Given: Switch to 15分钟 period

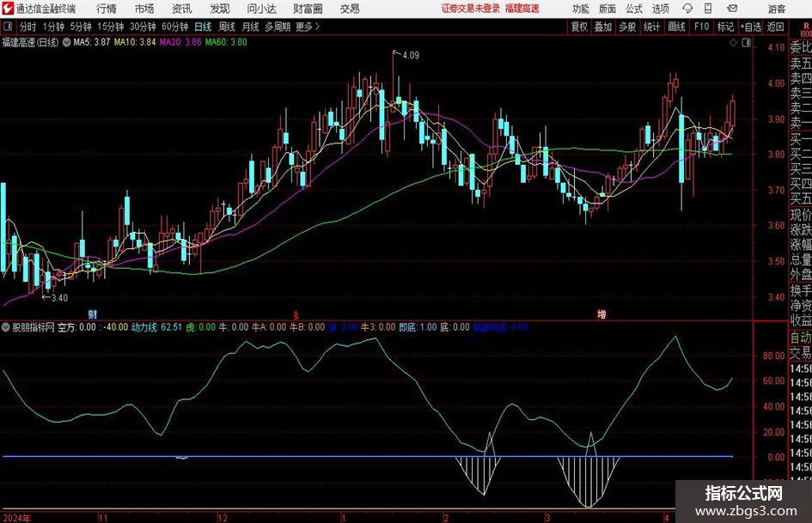Looking at the screenshot, I should coord(110,27).
